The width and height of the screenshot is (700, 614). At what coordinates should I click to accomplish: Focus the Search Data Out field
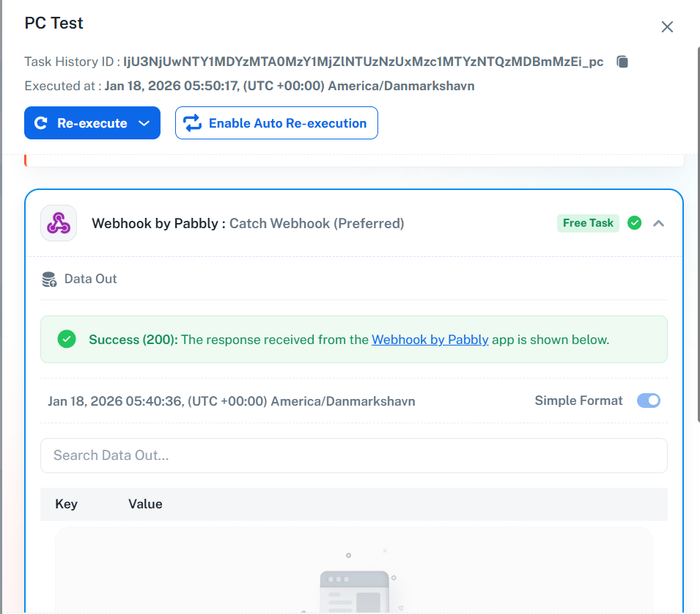click(353, 456)
